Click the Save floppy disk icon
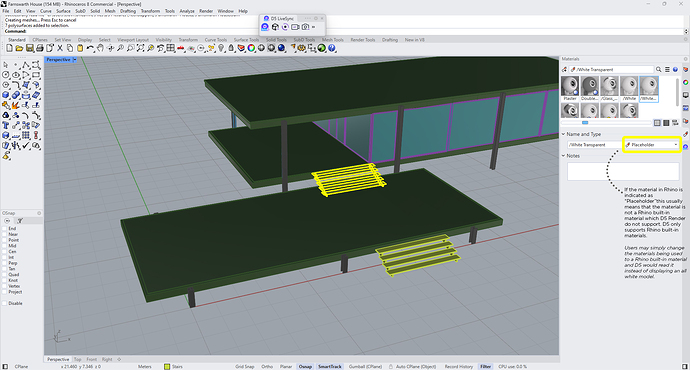This screenshot has height=370, width=690. point(29,48)
